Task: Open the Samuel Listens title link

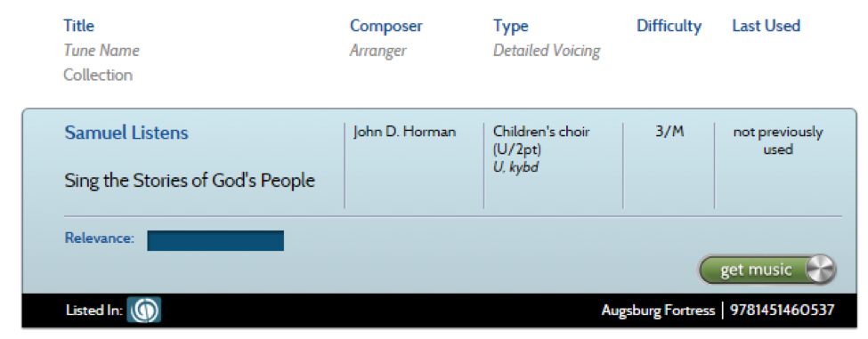Action: coord(126,133)
